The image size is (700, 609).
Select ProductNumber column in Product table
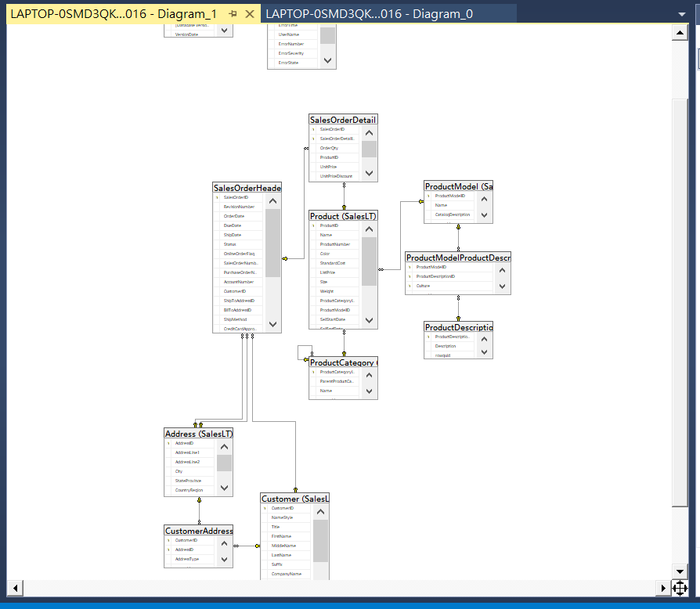point(334,244)
